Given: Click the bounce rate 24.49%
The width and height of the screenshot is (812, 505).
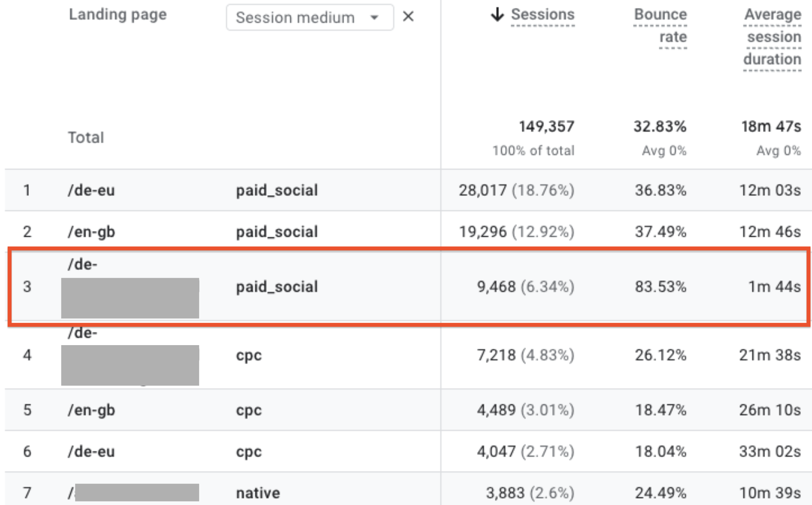Looking at the screenshot, I should click(661, 493).
